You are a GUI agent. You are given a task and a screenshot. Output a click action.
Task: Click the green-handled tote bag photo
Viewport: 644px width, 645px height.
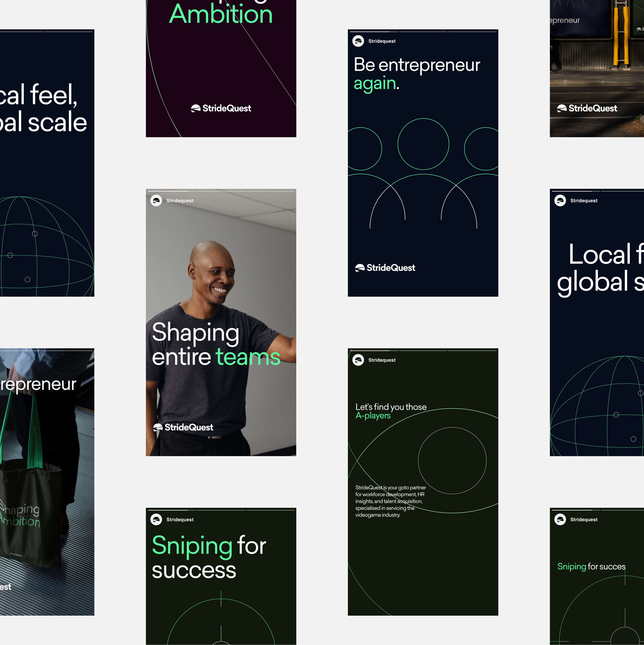pos(47,482)
